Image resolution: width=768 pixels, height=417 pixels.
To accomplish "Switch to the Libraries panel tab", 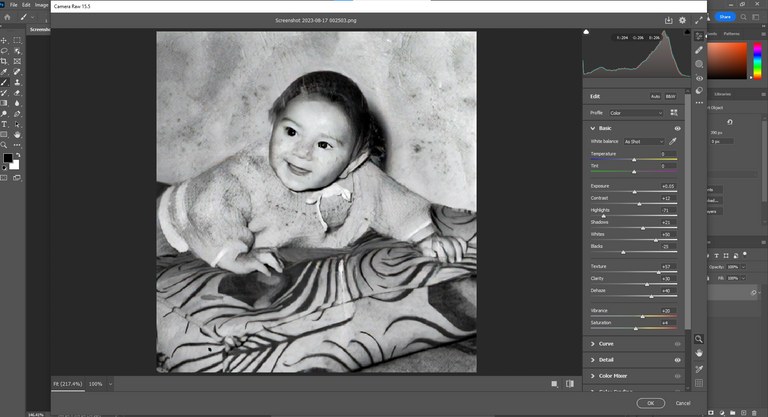I will 722,94.
